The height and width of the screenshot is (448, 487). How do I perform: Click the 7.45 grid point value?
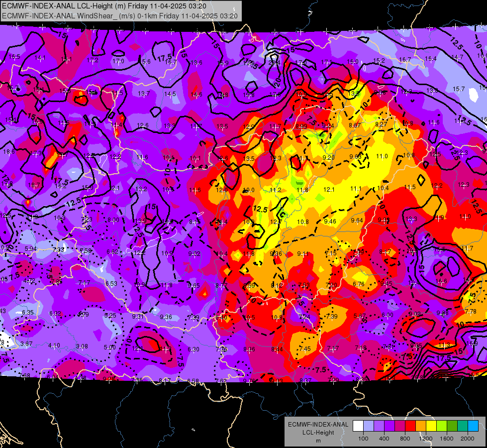tap(304, 349)
